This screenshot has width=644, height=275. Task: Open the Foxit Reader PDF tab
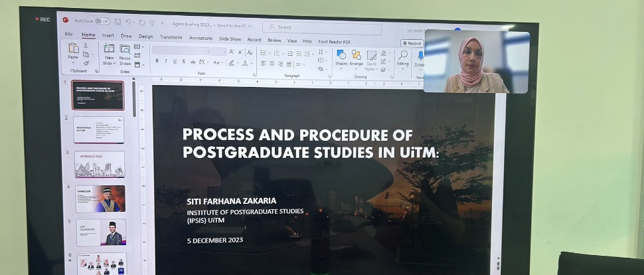(x=335, y=42)
